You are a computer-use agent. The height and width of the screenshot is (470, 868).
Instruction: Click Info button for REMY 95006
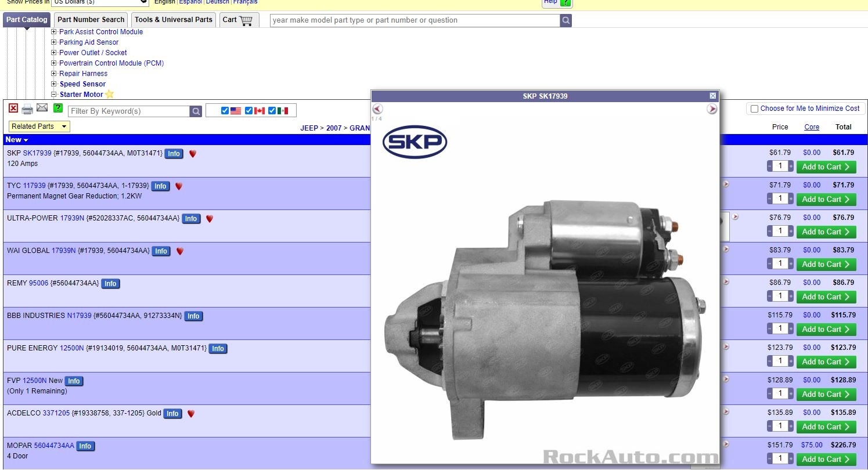(110, 284)
